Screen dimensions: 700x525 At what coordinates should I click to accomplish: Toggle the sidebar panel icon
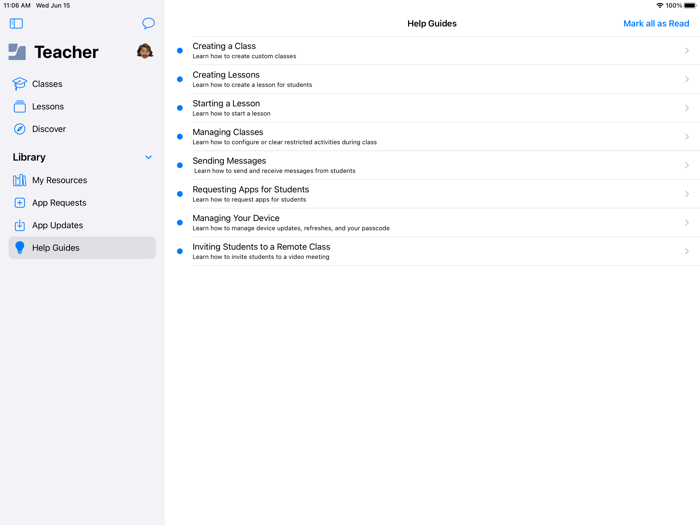[x=16, y=23]
